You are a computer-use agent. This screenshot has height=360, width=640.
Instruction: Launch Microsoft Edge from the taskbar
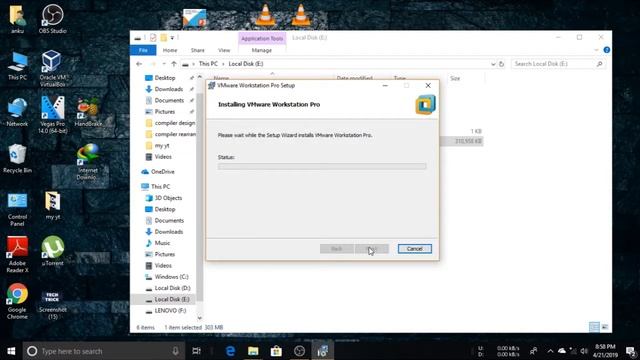pos(230,351)
